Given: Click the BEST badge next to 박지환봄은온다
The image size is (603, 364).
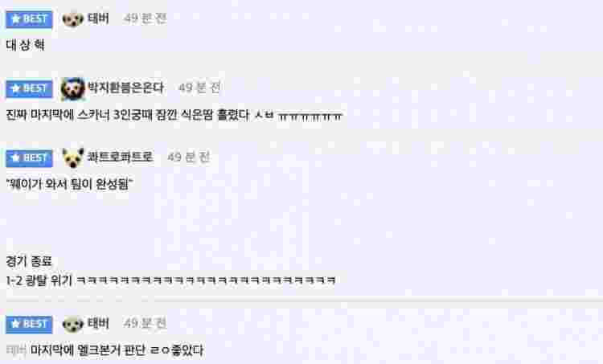Looking at the screenshot, I should coord(29,88).
